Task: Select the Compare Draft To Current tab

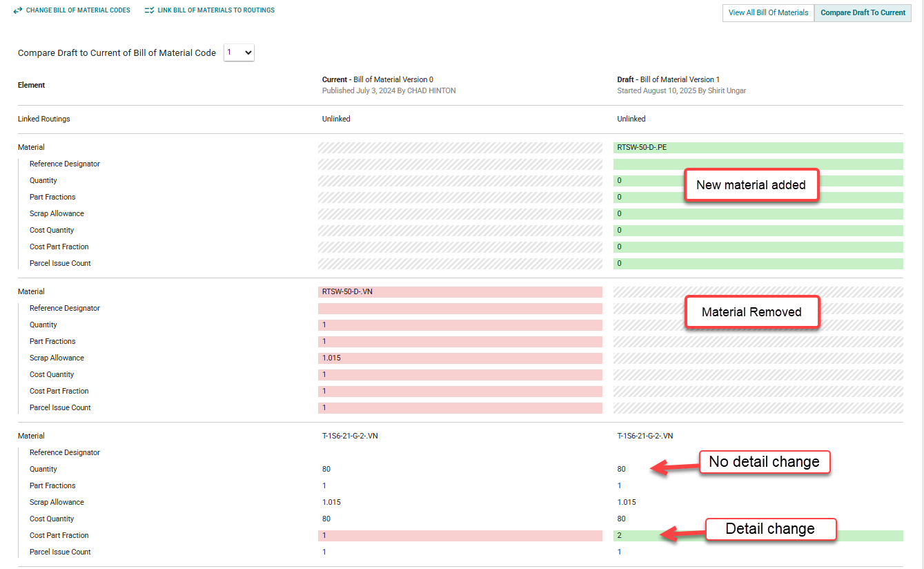Action: coord(863,12)
